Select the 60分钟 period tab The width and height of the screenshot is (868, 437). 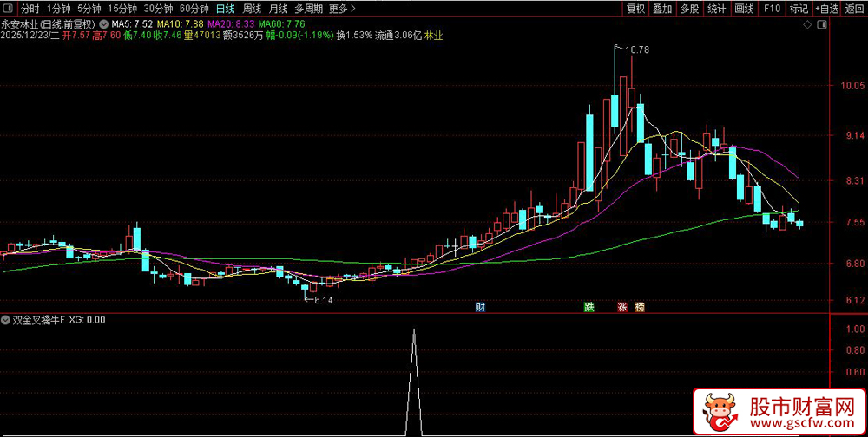194,9
